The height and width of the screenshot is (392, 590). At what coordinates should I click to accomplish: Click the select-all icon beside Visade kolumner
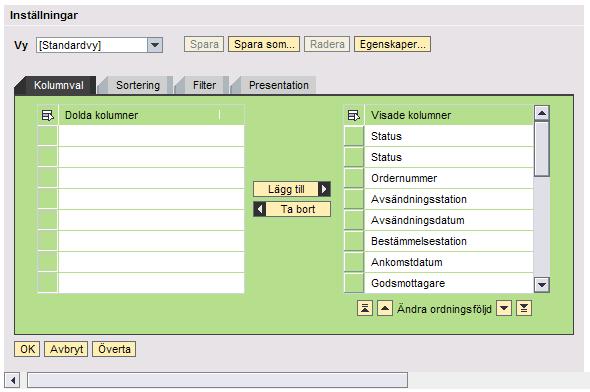(354, 115)
